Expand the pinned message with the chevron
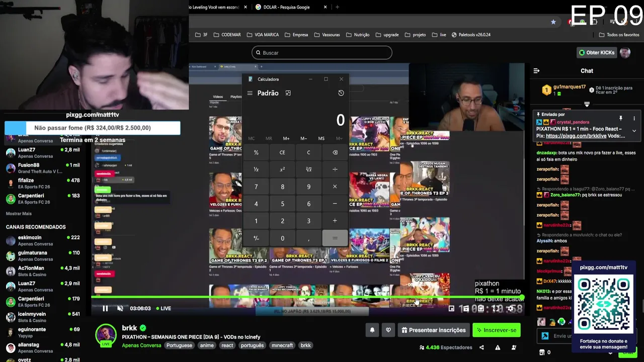The image size is (644, 362). point(634,131)
